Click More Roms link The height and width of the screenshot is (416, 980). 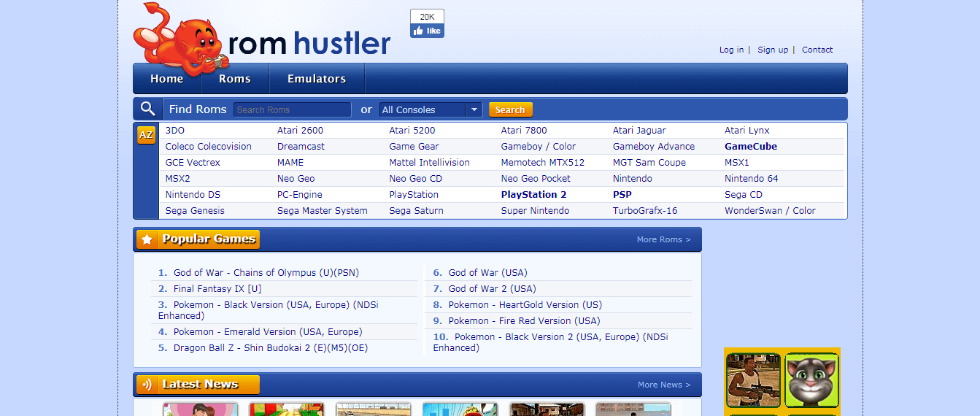(663, 239)
